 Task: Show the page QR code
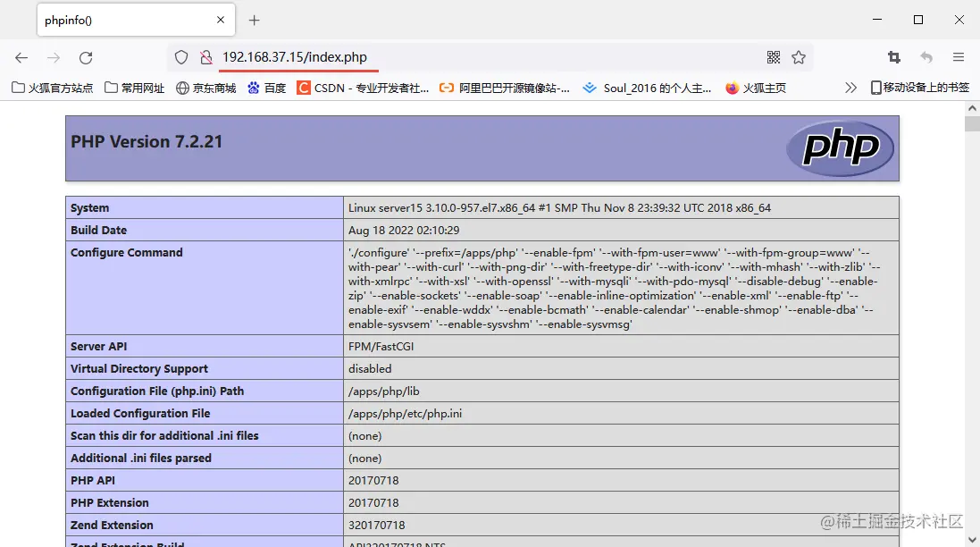point(773,57)
